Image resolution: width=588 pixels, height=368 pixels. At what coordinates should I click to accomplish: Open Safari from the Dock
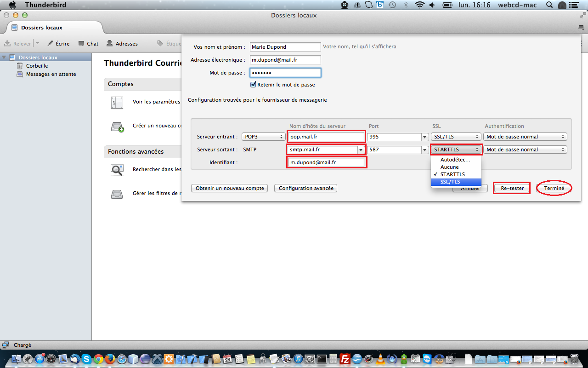(123, 359)
